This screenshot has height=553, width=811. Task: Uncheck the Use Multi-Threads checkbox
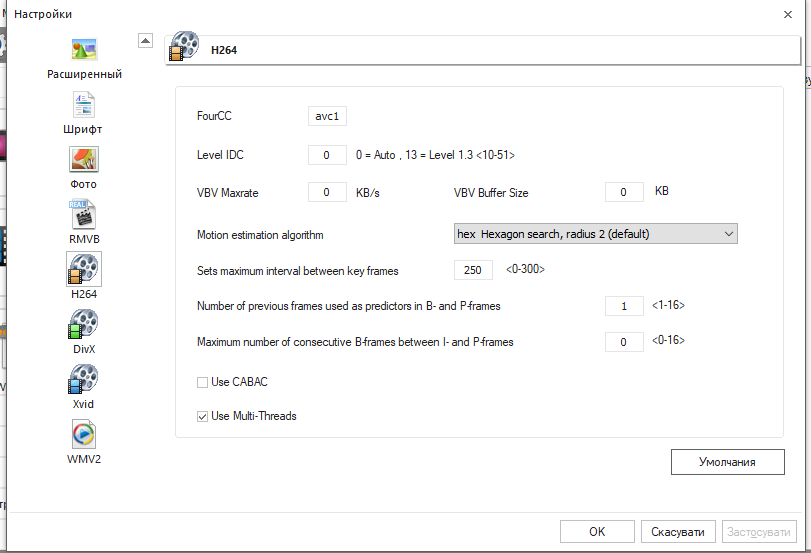(x=202, y=416)
